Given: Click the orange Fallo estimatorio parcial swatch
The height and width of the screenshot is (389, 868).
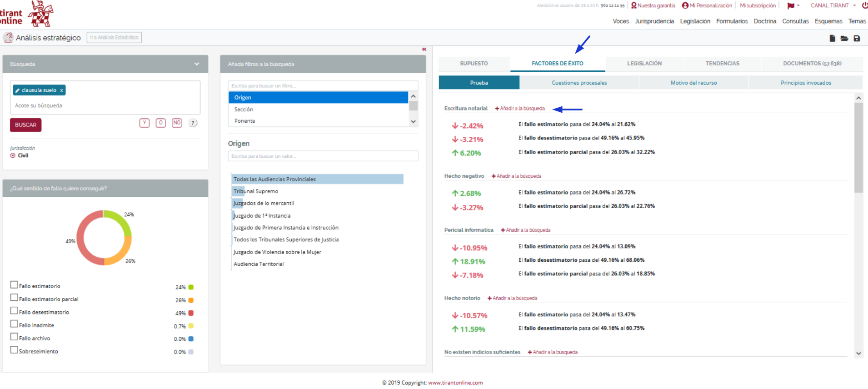Looking at the screenshot, I should coord(191,300).
